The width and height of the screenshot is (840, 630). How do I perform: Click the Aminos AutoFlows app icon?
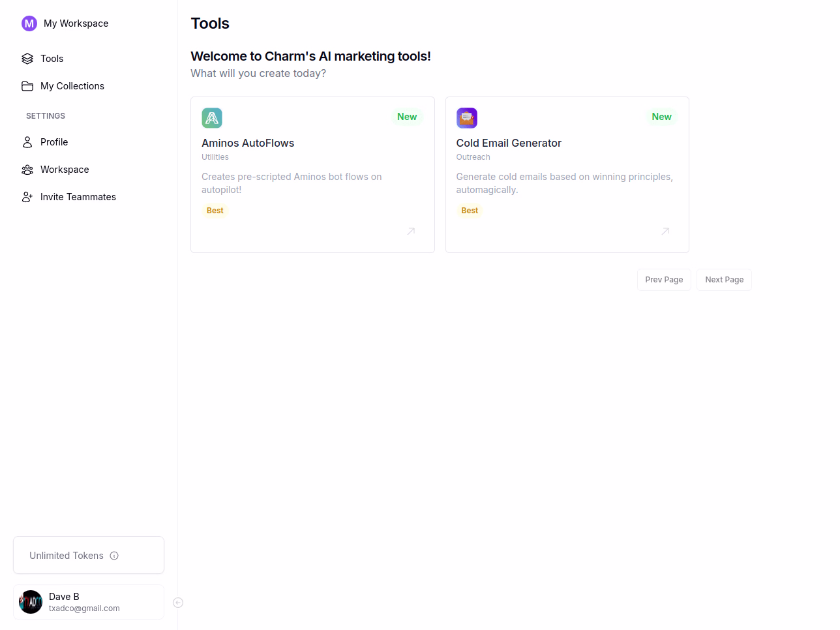point(212,118)
